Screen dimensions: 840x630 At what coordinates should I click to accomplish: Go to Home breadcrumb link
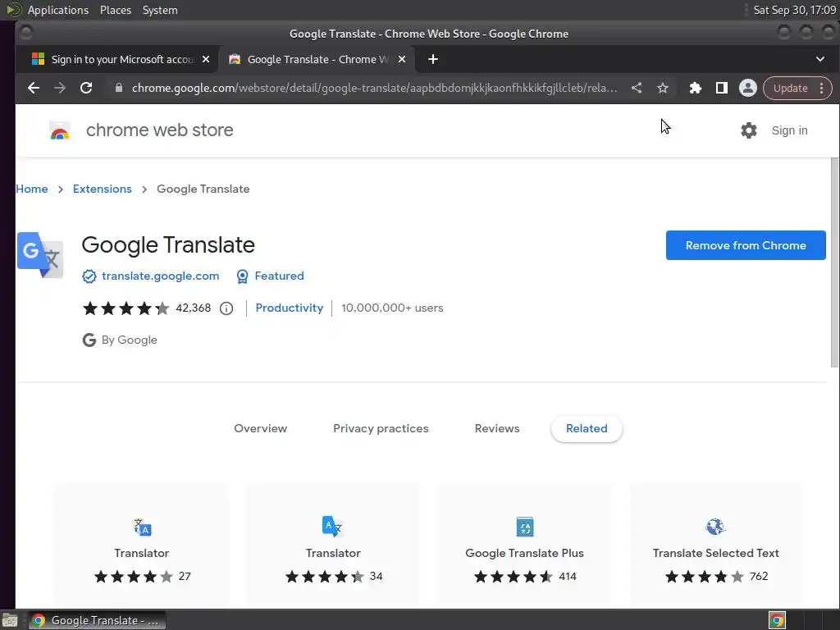click(32, 189)
